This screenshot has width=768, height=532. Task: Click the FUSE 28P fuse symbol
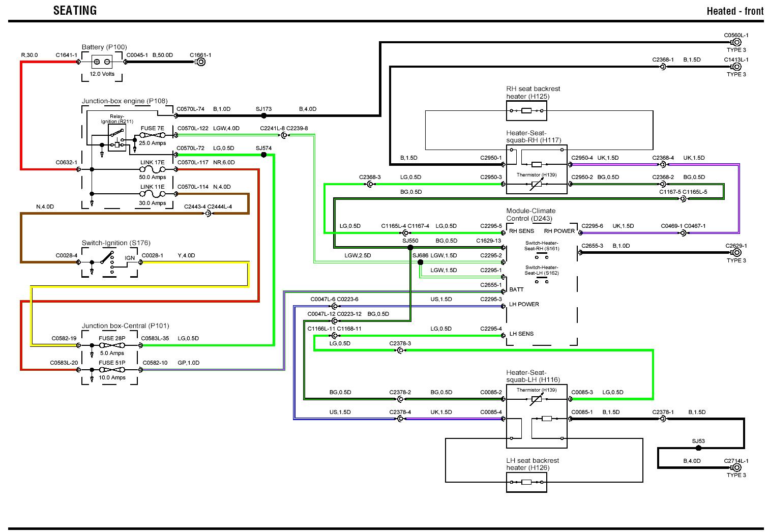[x=112, y=345]
